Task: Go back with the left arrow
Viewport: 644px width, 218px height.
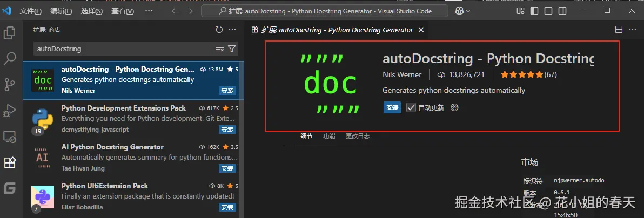Action: point(175,11)
